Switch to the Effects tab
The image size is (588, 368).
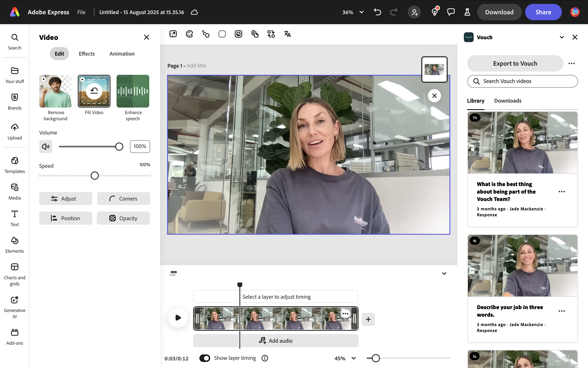point(87,54)
